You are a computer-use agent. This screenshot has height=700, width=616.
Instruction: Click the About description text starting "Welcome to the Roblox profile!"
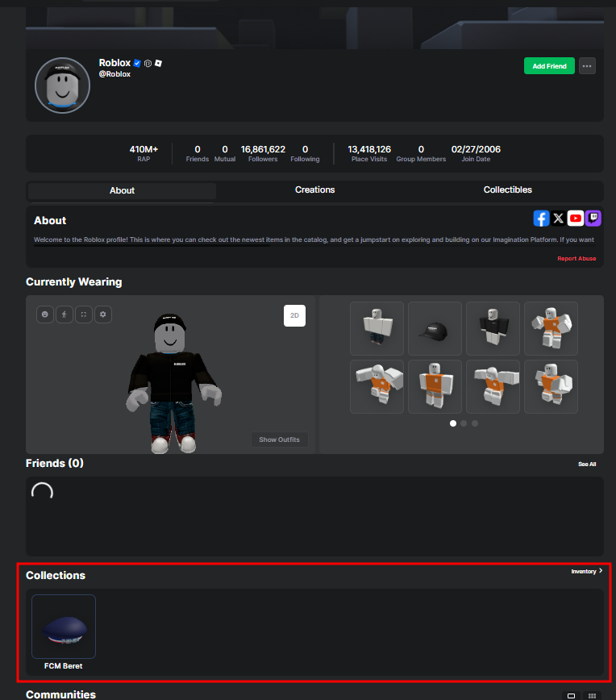tap(314, 240)
